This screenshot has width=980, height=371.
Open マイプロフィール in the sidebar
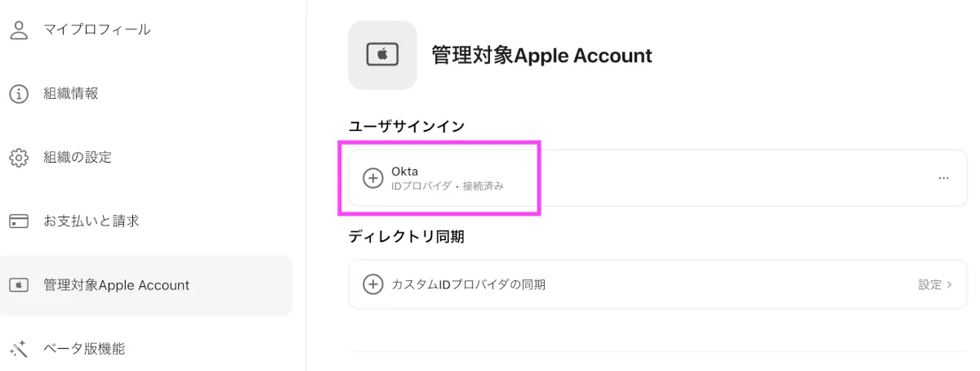(96, 29)
